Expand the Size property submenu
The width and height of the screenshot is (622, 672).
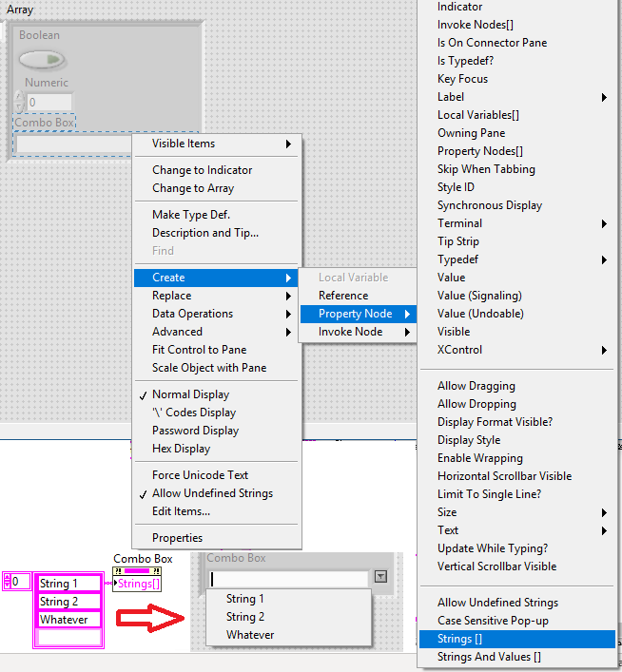point(516,512)
